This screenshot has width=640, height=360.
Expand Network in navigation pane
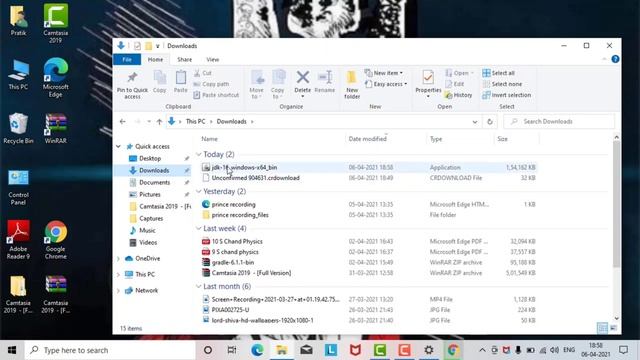point(118,291)
